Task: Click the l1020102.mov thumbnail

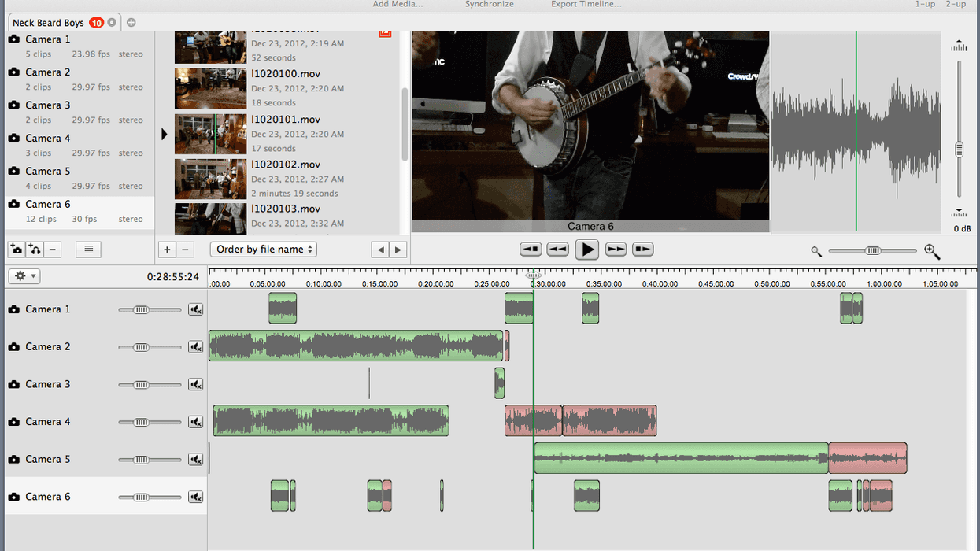Action: pyautogui.click(x=210, y=179)
